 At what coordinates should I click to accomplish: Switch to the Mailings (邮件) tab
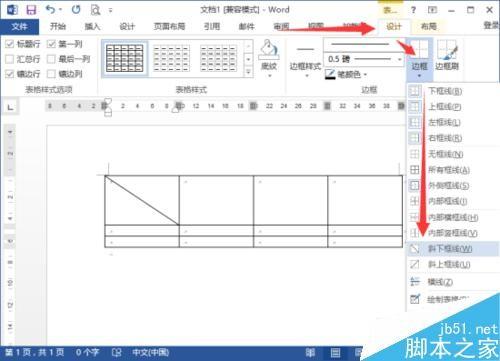tap(247, 26)
